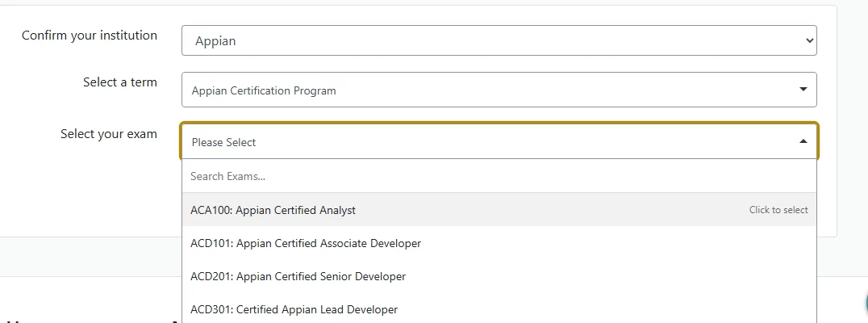Click the Search Exams input field
The width and height of the screenshot is (868, 323).
[499, 176]
